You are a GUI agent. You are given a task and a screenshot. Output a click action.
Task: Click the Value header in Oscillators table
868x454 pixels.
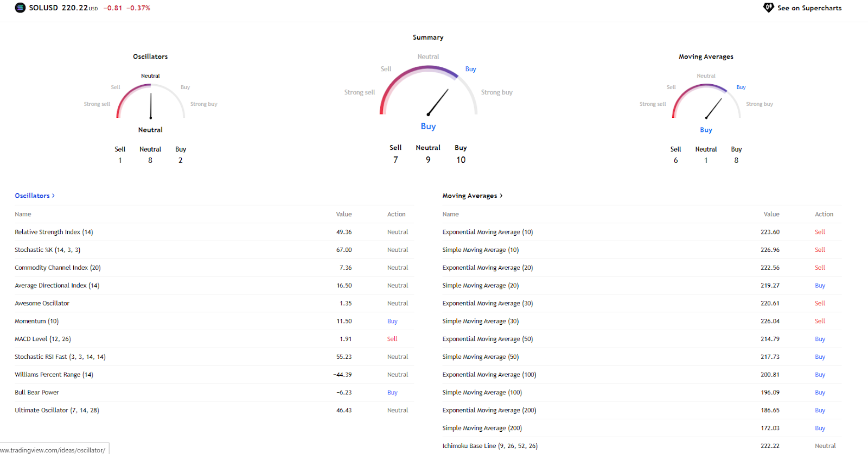click(x=343, y=215)
